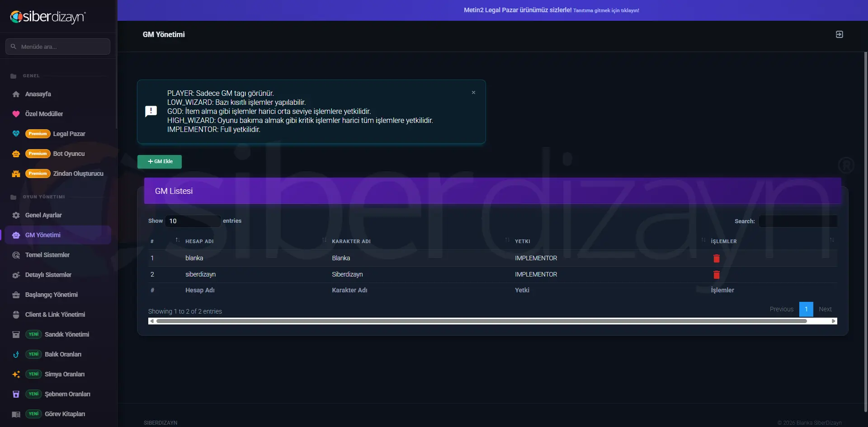This screenshot has height=427, width=868.
Task: Open Anasayfa home icon in sidebar
Action: click(x=16, y=94)
